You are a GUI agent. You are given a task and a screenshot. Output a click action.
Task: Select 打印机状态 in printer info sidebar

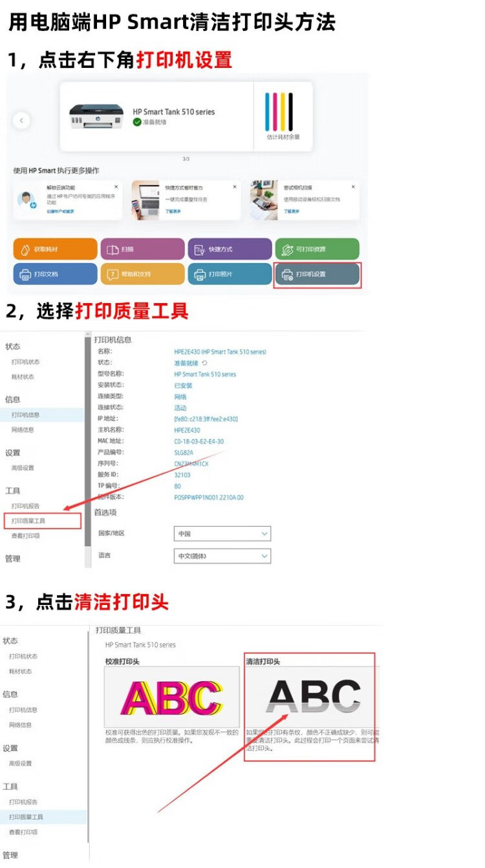tap(25, 362)
